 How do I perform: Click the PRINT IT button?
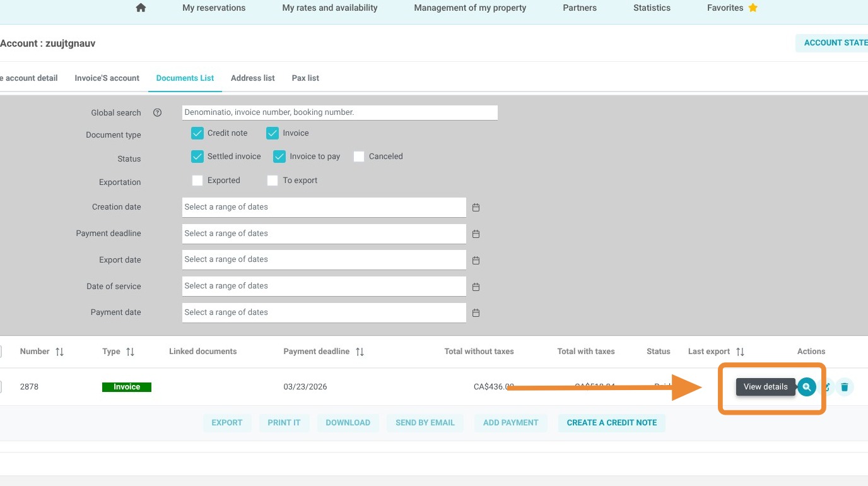pos(284,423)
